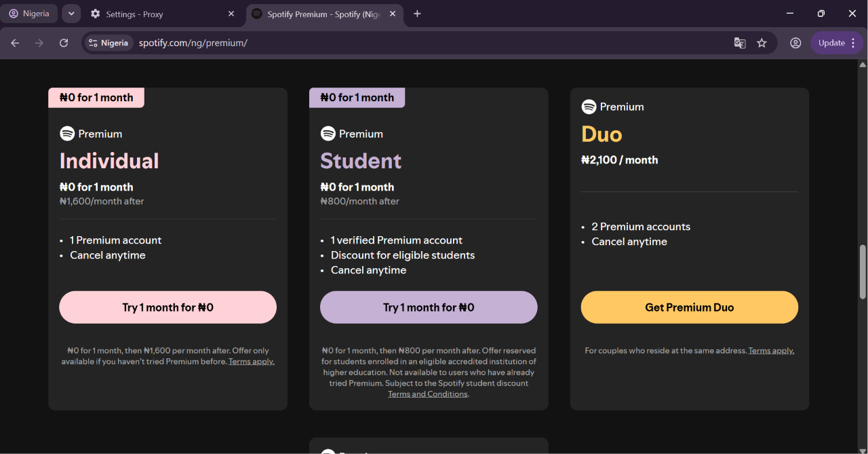This screenshot has width=868, height=454.
Task: Click the Individual plan heading
Action: pyautogui.click(x=109, y=161)
